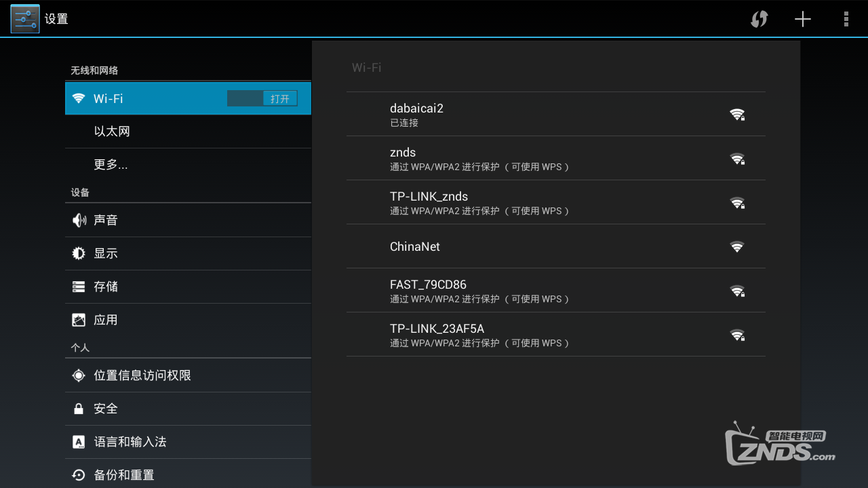Viewport: 868px width, 488px height.
Task: Tap the WPS push-button sync icon
Action: coord(759,19)
